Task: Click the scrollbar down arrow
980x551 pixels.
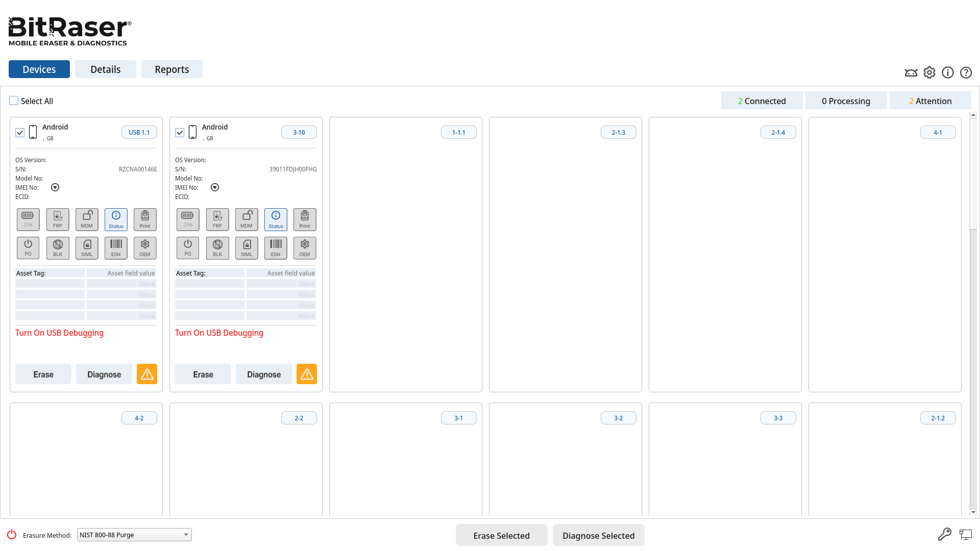Action: pyautogui.click(x=973, y=512)
